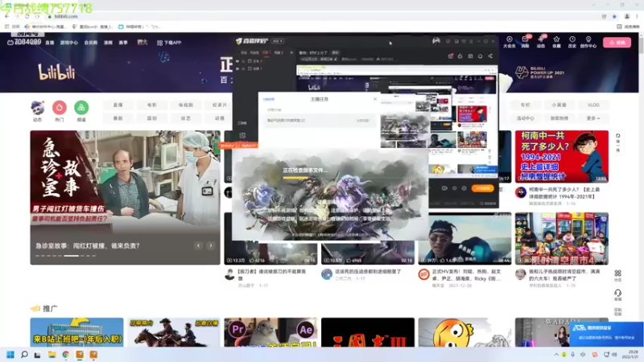Click pink 投稿 upload button
The image size is (644, 362).
(x=617, y=43)
